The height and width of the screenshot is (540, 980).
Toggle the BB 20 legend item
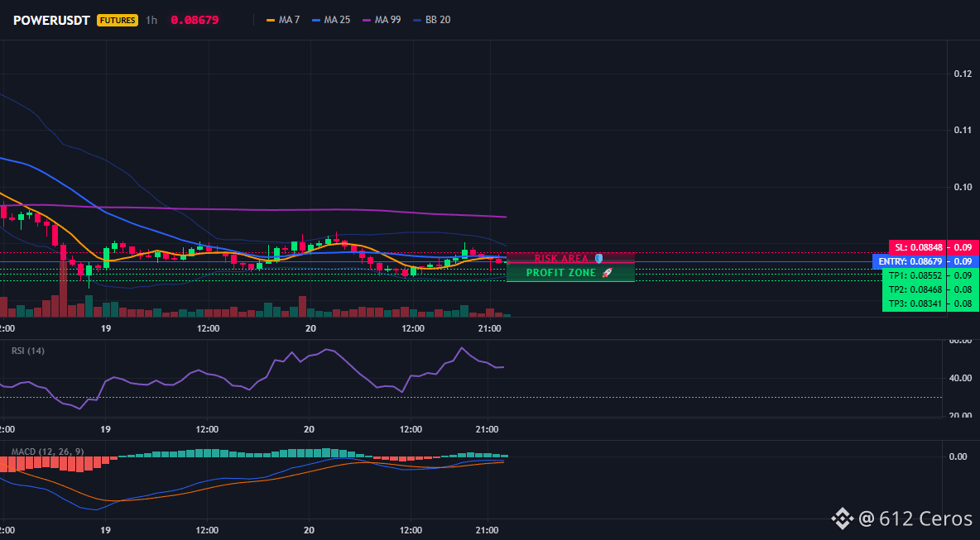coord(432,20)
